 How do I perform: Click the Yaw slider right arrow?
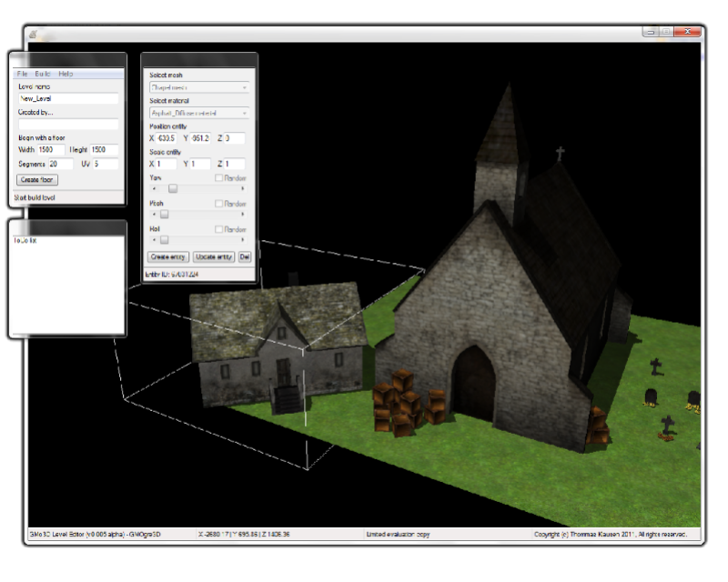(x=243, y=188)
